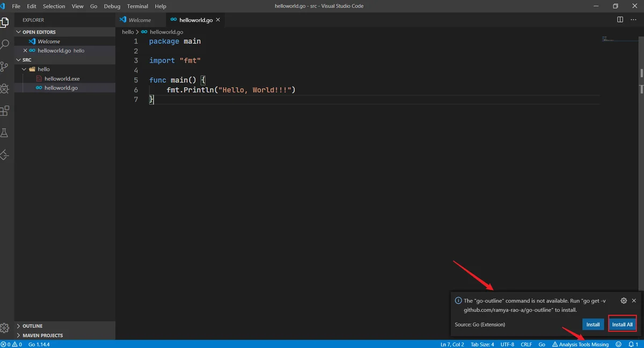Open the Manage gear in the activity bar
This screenshot has height=348, width=644.
click(x=5, y=328)
